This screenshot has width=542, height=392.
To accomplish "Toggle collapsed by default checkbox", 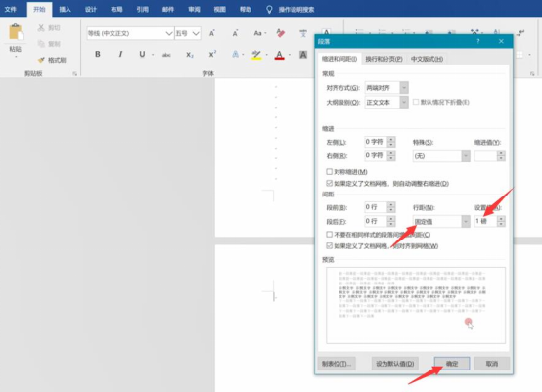I will click(x=416, y=102).
